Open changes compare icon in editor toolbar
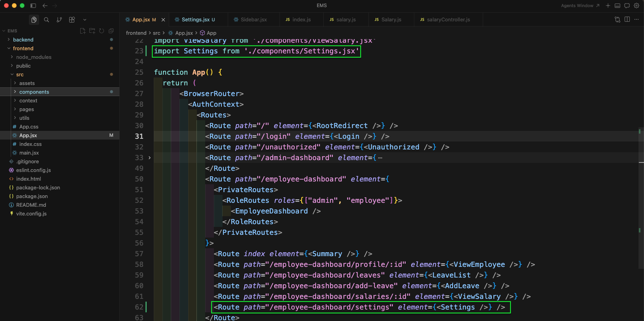644x321 pixels. tap(618, 19)
